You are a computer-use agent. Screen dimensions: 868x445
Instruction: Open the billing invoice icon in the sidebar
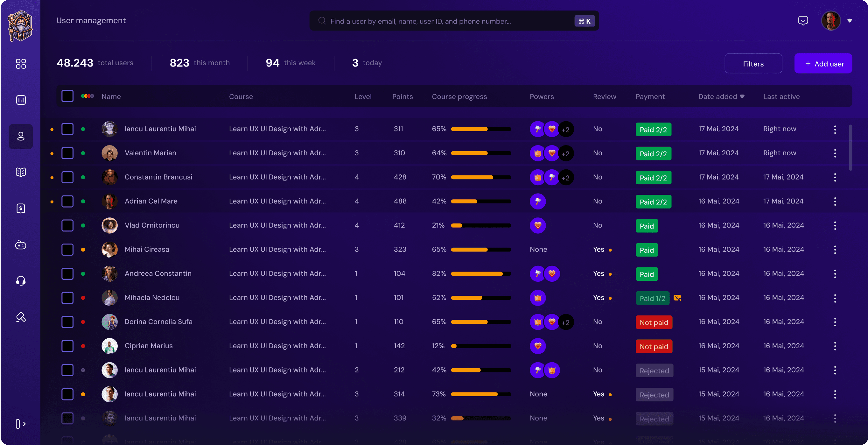tap(21, 208)
